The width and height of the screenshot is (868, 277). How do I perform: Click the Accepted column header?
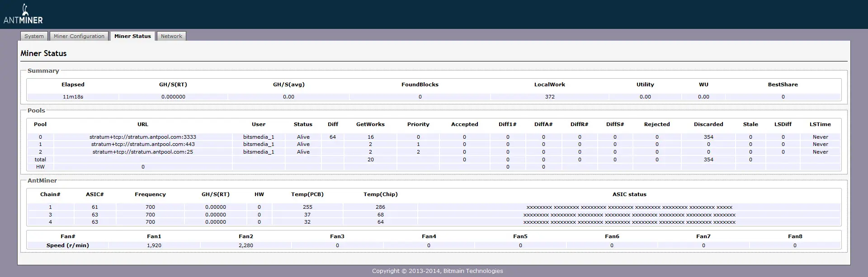[x=464, y=124]
